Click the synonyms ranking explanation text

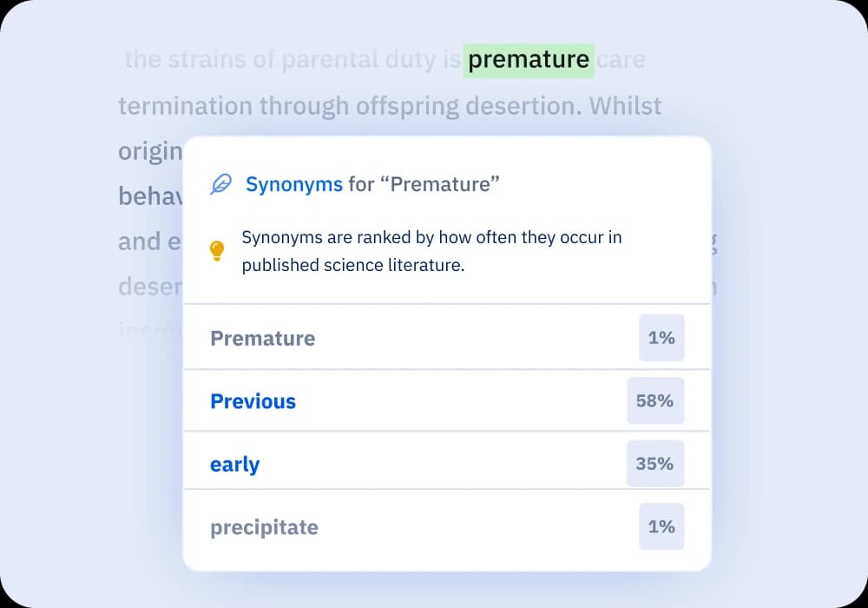[x=431, y=251]
